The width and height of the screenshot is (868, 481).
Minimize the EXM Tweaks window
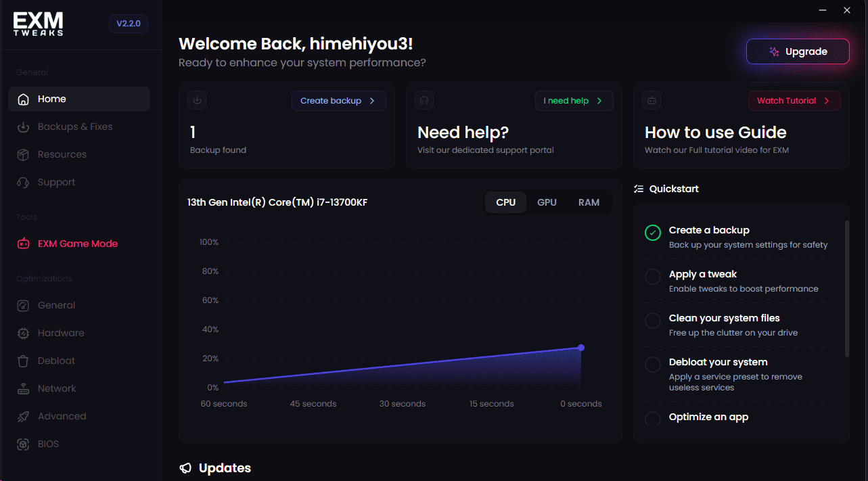pos(823,10)
